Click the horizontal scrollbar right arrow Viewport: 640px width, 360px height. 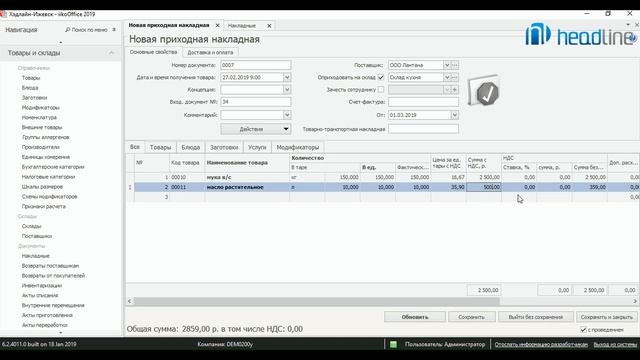click(x=636, y=301)
